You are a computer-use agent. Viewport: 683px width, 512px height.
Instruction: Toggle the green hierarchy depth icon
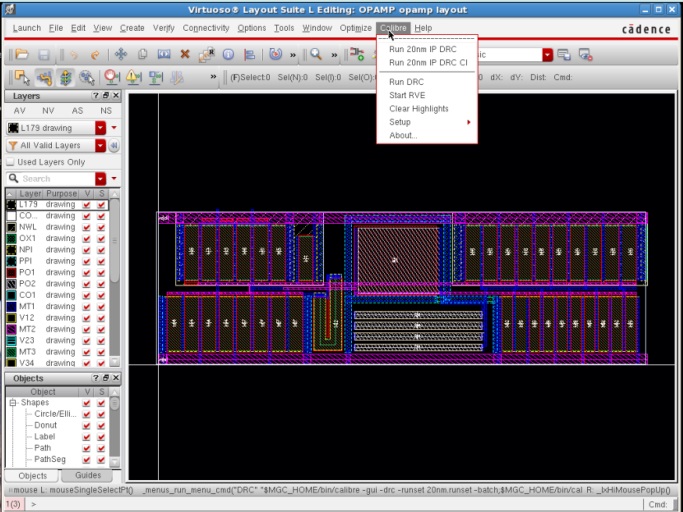[65, 77]
